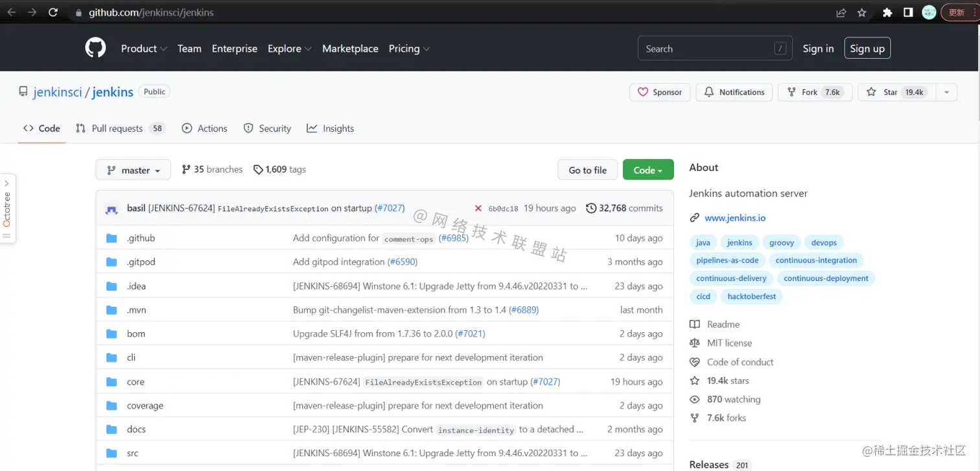Click the share page icon in address bar

[x=841, y=12]
